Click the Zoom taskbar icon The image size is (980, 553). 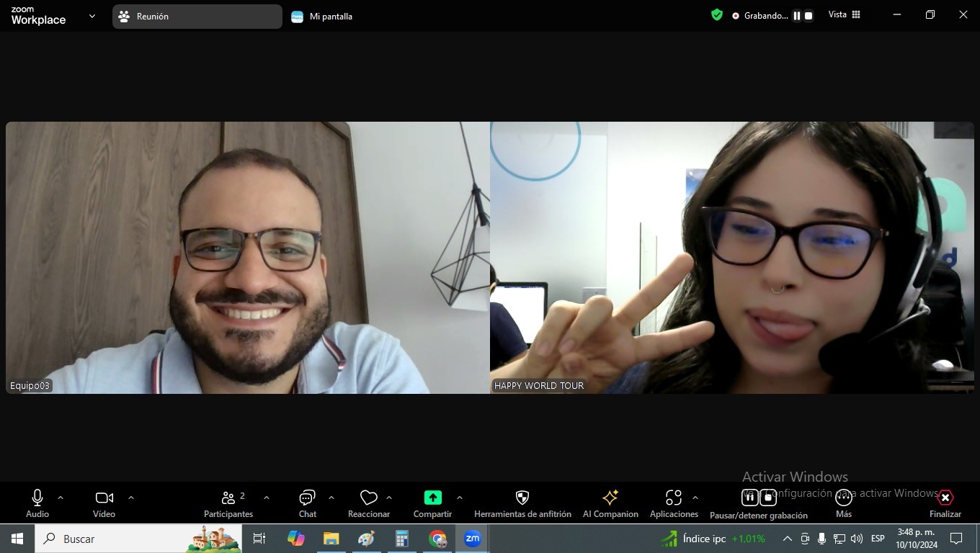coord(473,539)
